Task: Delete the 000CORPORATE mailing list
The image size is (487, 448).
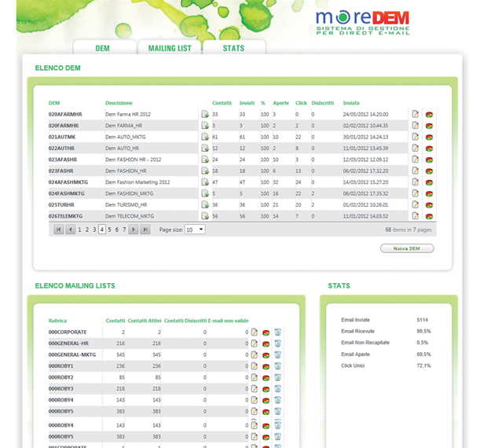Action: click(x=277, y=332)
